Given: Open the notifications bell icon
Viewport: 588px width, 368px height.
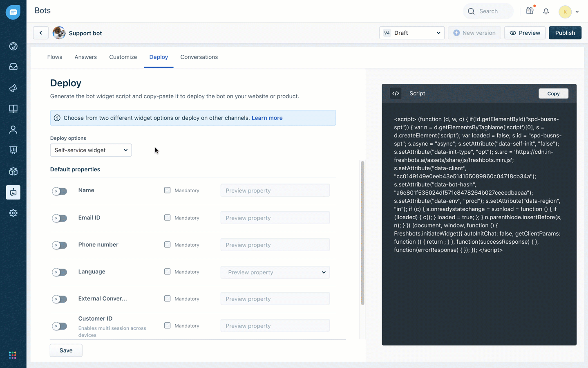Looking at the screenshot, I should point(546,11).
